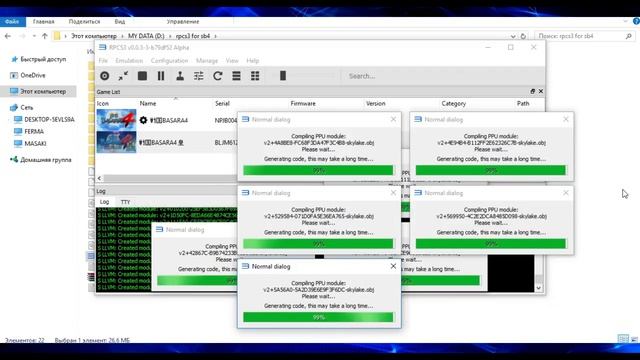Click progress bar of module v2+529584 dialog
This screenshot has height=360, width=640.
tap(318, 244)
